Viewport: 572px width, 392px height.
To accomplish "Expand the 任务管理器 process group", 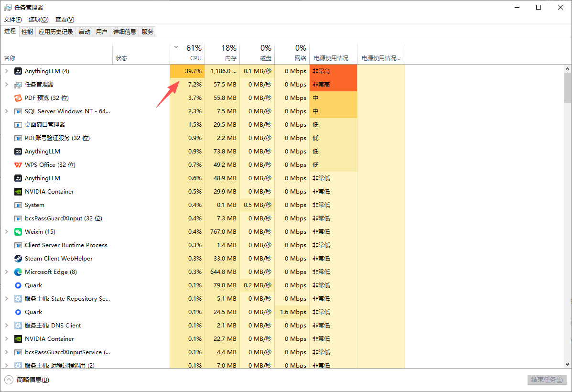I will pyautogui.click(x=6, y=84).
